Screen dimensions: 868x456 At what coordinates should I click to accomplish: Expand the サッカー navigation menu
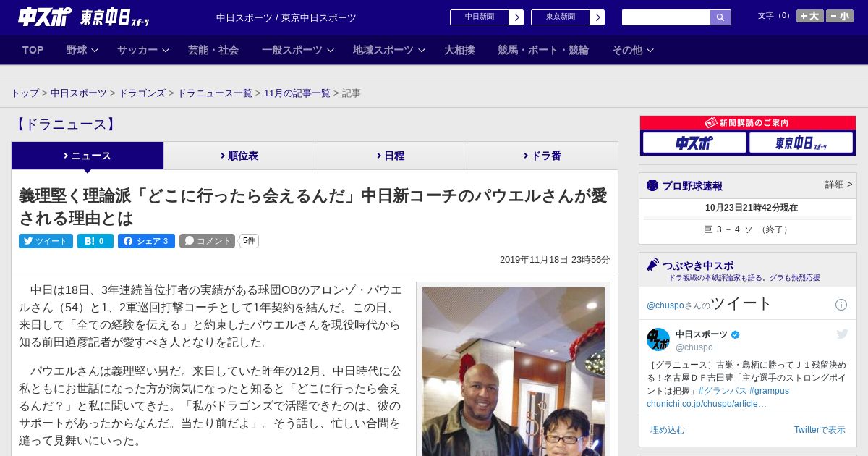point(142,50)
